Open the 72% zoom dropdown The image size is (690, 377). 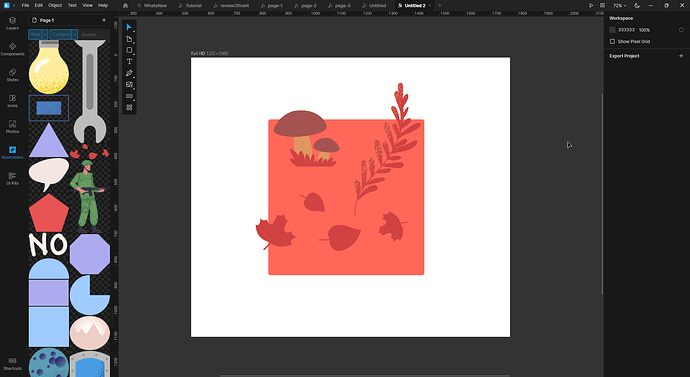pos(620,6)
